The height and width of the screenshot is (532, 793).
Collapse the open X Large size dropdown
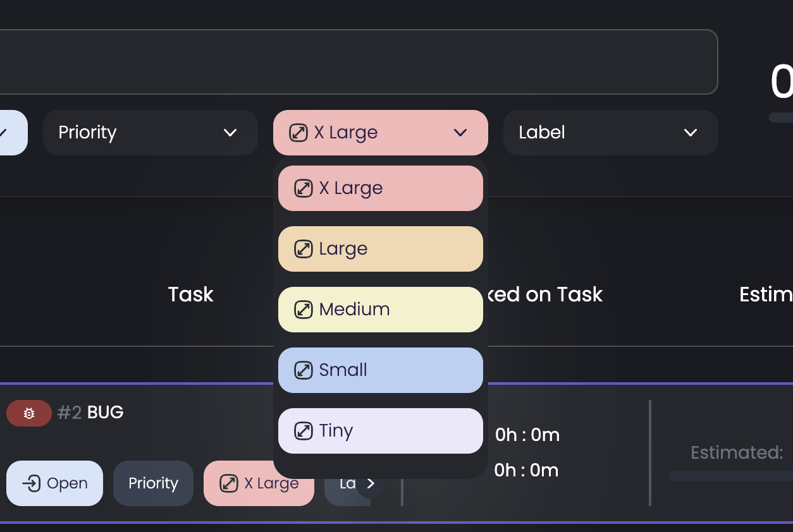[460, 133]
